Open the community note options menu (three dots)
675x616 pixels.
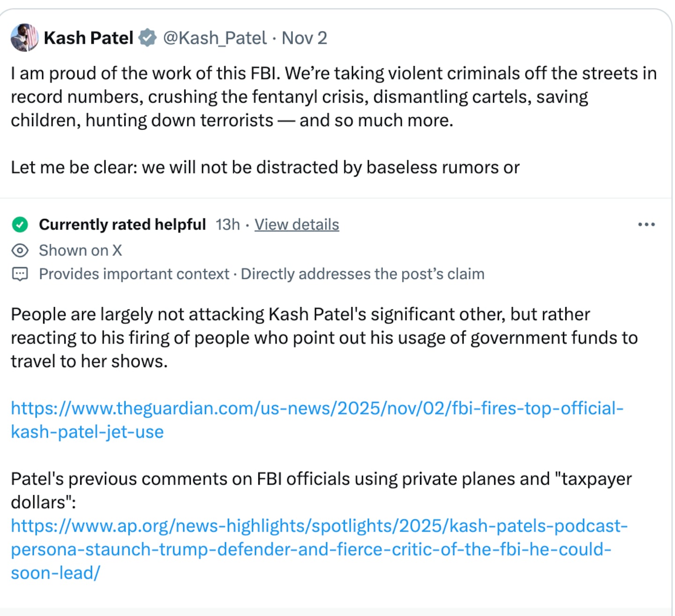tap(646, 225)
